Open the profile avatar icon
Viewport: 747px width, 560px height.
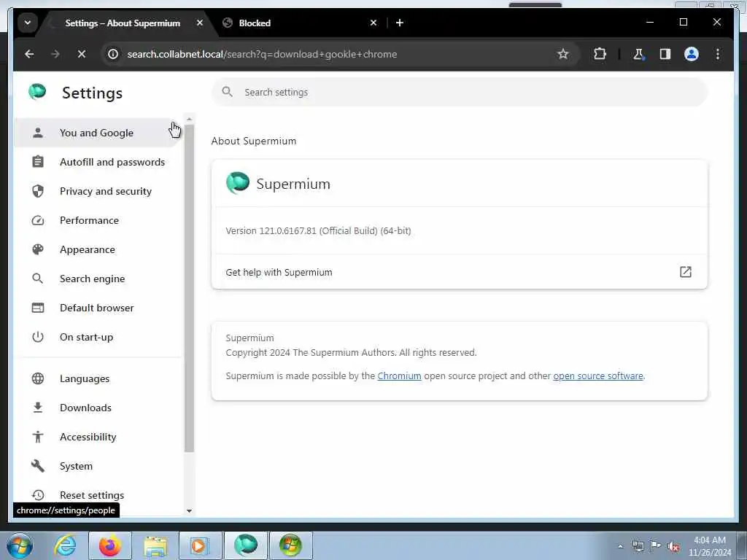(x=692, y=54)
